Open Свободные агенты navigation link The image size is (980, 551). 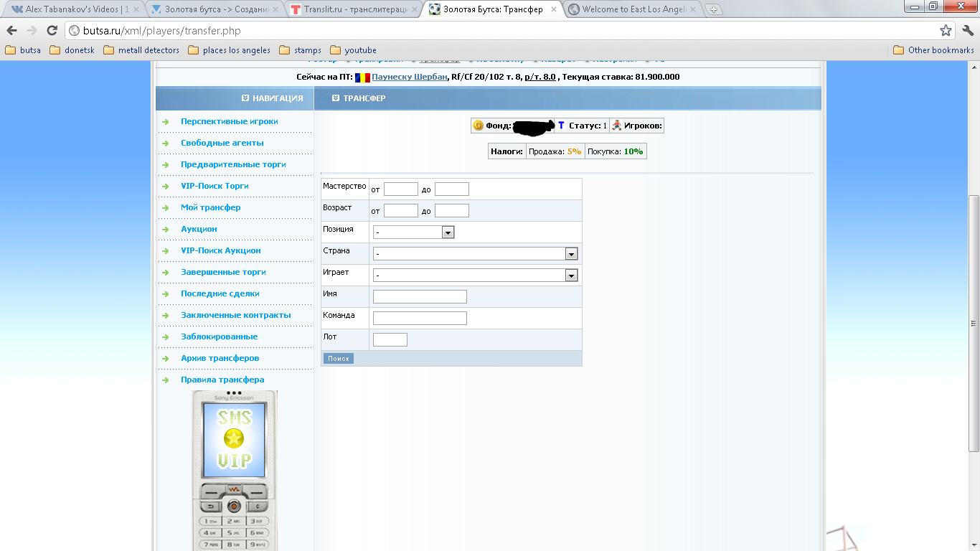(222, 143)
